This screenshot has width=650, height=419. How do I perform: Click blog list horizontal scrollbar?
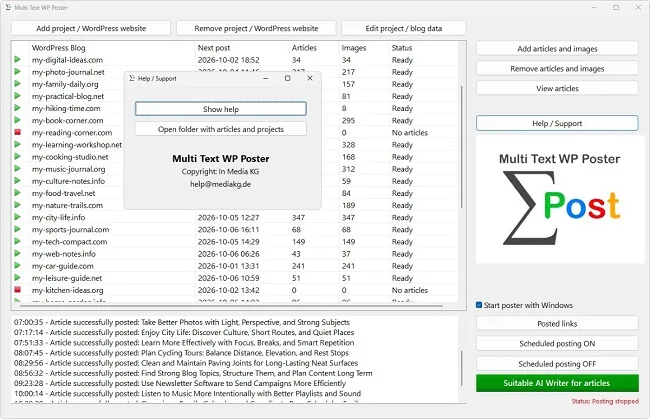(231, 306)
